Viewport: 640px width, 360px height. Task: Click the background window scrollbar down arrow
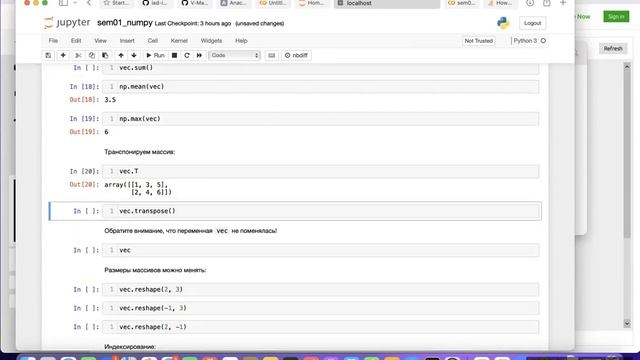tap(627, 324)
